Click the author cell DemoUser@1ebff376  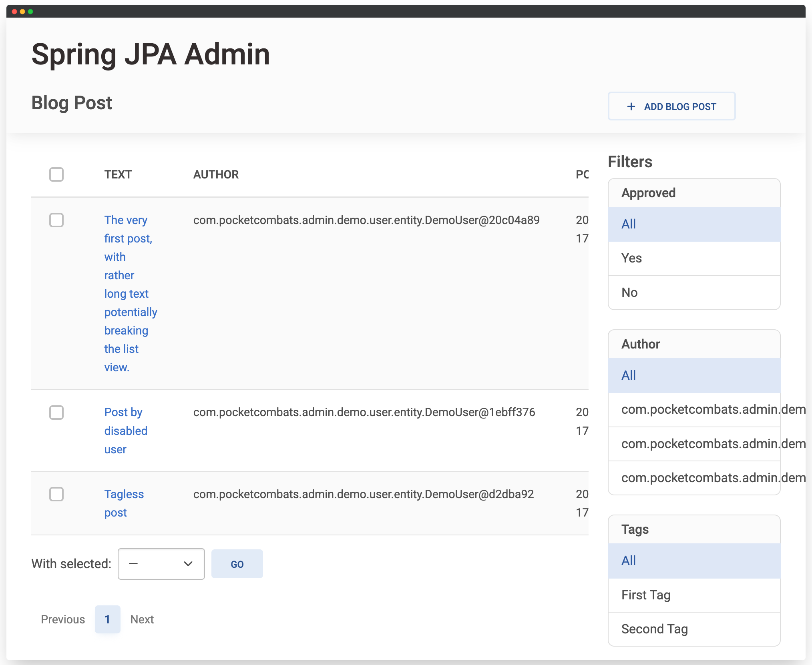point(364,413)
